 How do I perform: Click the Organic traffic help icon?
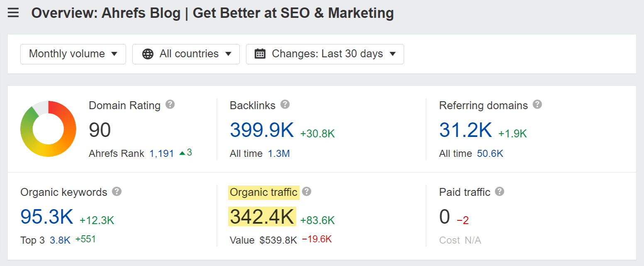pyautogui.click(x=307, y=192)
